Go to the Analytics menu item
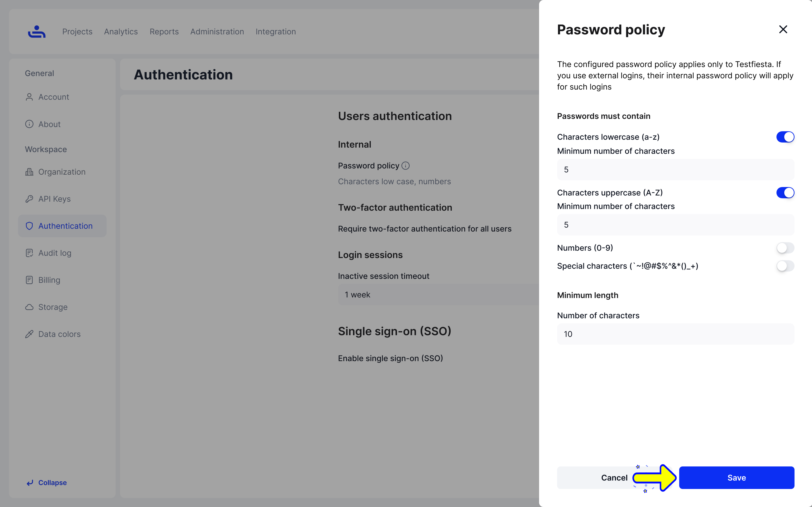This screenshot has width=812, height=507. [x=121, y=32]
